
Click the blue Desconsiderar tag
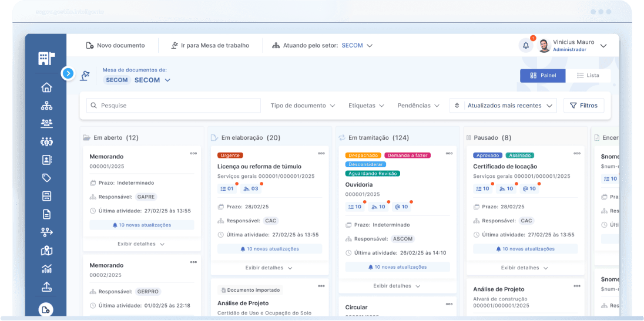tap(365, 164)
